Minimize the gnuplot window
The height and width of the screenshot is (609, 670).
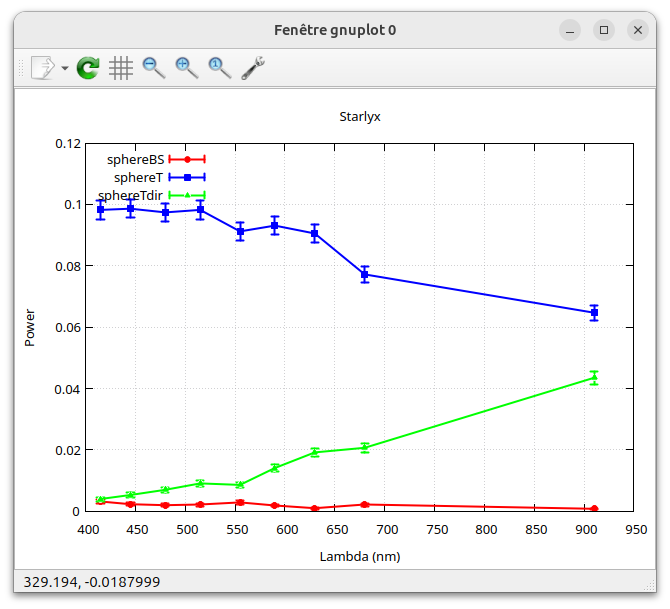pyautogui.click(x=570, y=30)
